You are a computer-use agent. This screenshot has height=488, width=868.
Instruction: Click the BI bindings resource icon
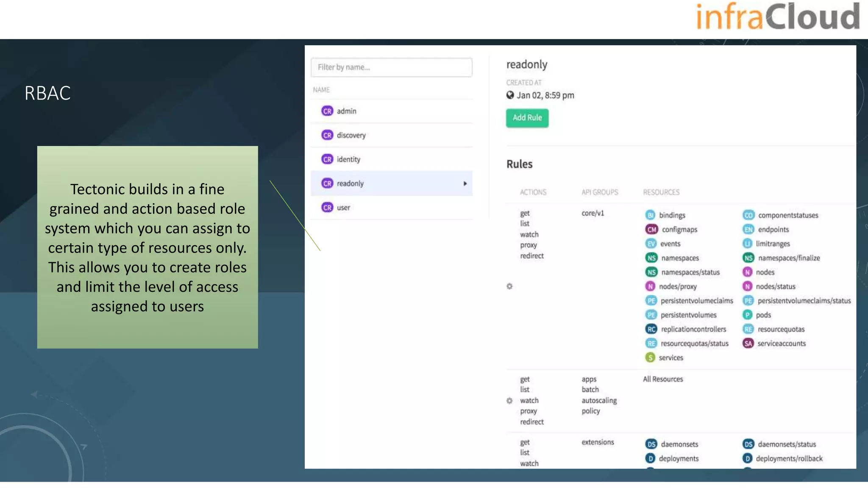click(651, 215)
